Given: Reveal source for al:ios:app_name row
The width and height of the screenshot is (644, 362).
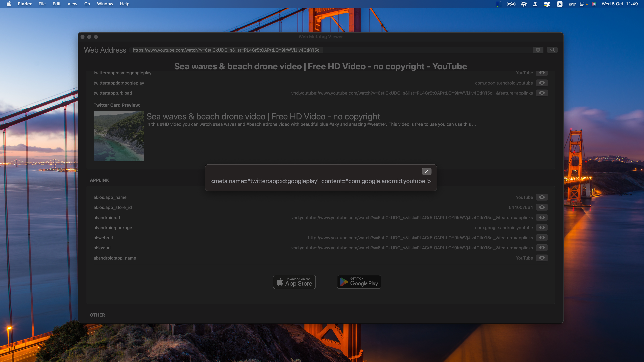Looking at the screenshot, I should 542,197.
